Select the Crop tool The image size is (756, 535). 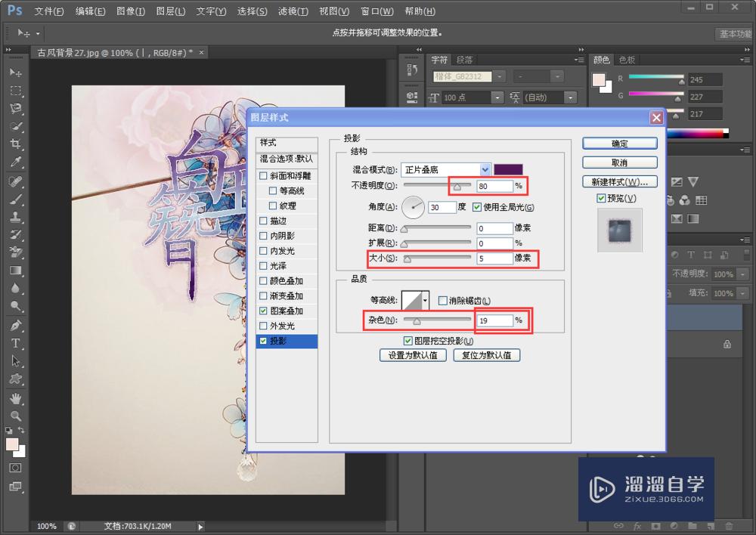tap(15, 144)
